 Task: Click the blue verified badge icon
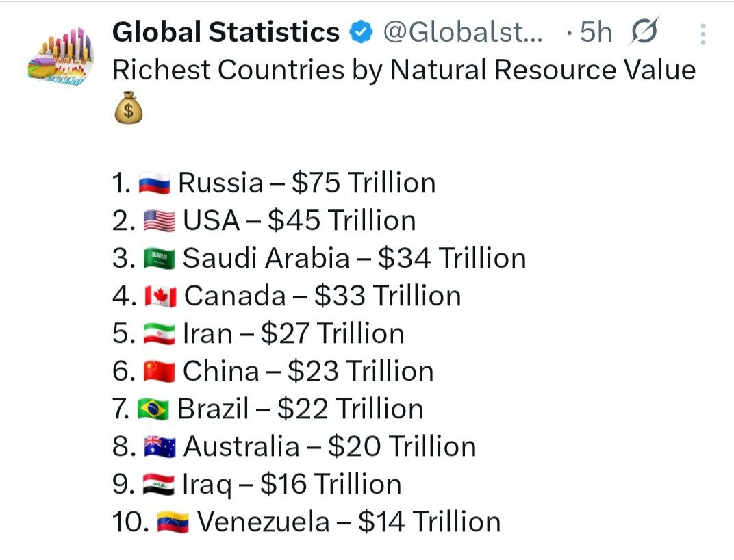pos(361,32)
